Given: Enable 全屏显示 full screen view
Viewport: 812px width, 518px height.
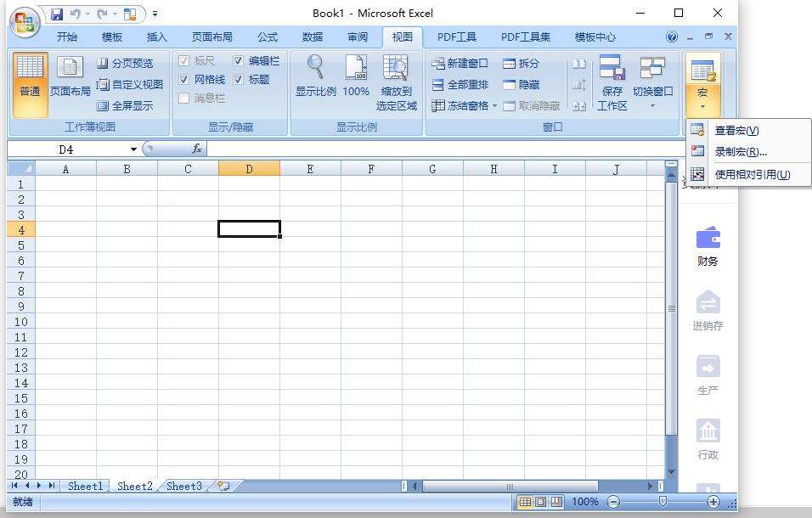Looking at the screenshot, I should click(x=126, y=105).
